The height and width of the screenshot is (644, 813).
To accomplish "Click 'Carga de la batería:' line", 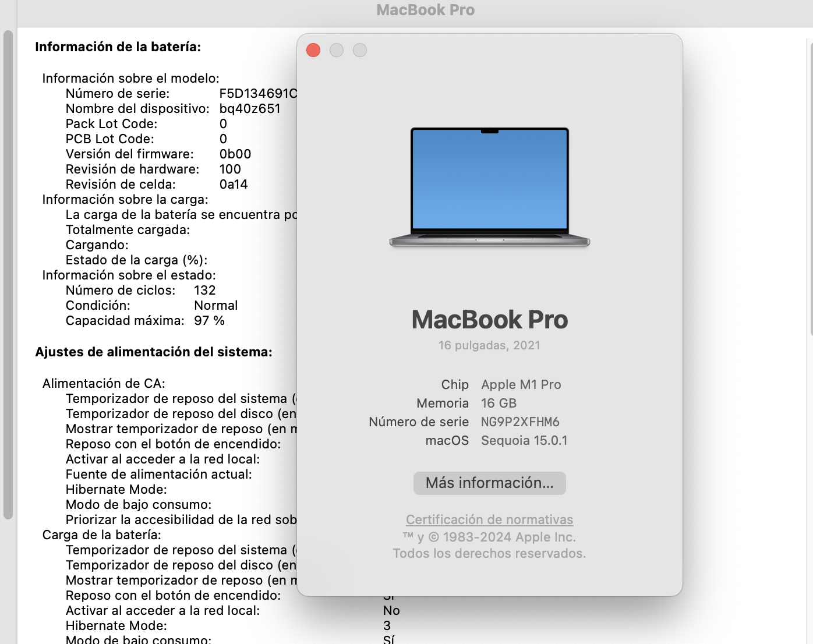I will [102, 535].
